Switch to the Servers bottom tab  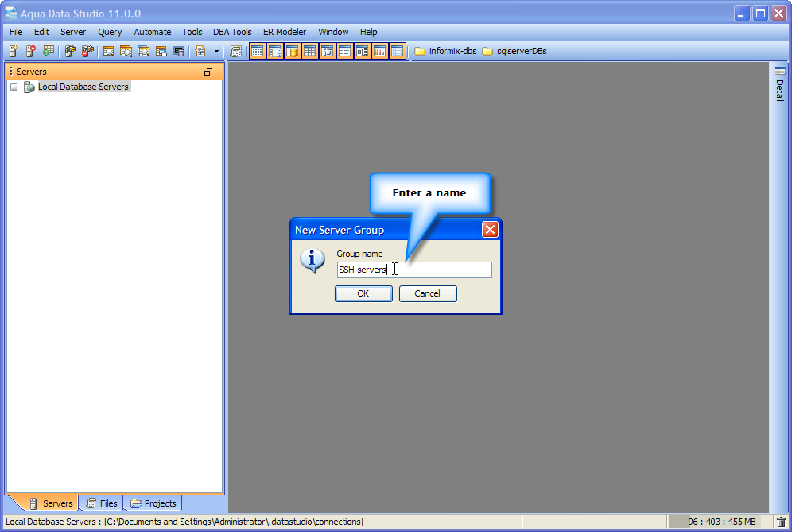[x=51, y=503]
